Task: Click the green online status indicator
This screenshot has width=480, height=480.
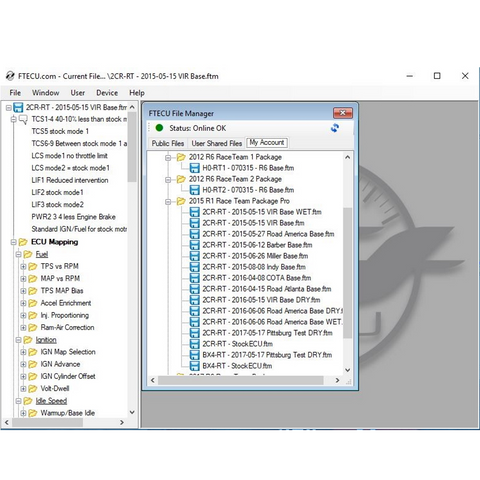Action: pyautogui.click(x=159, y=128)
